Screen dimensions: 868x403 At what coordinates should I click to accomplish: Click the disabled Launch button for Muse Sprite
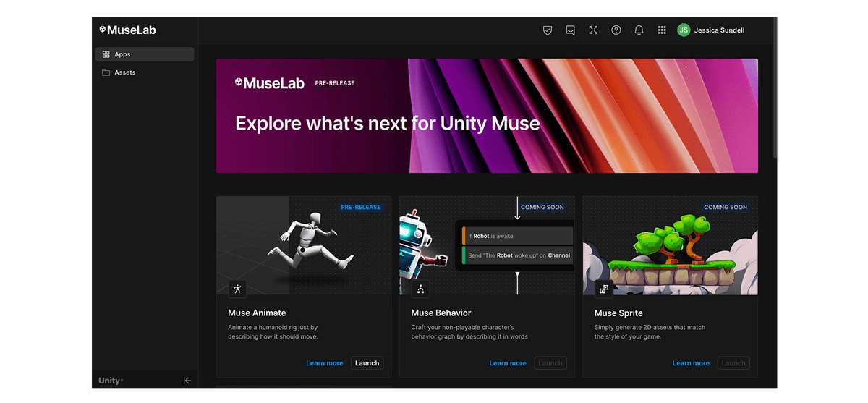click(733, 363)
